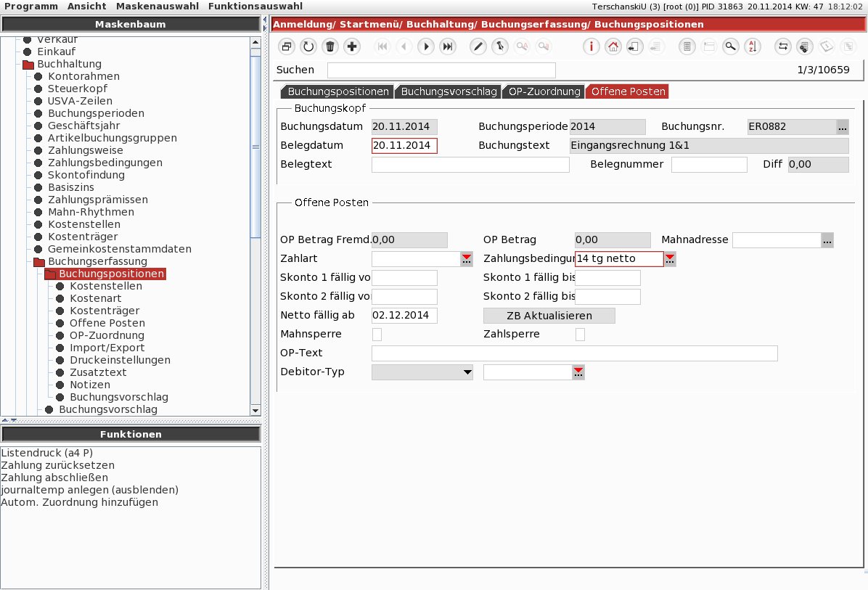
Task: Click the Netto fällig ab date field
Action: pos(404,316)
